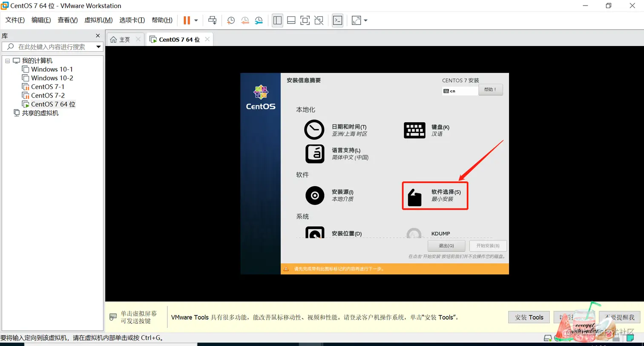Open the 查看(V) menu
The width and height of the screenshot is (644, 346).
pos(68,20)
